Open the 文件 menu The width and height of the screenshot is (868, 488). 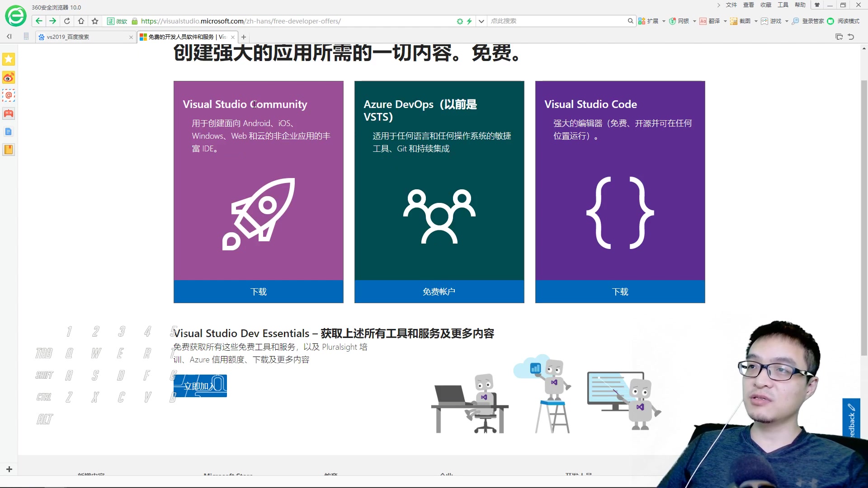[731, 5]
